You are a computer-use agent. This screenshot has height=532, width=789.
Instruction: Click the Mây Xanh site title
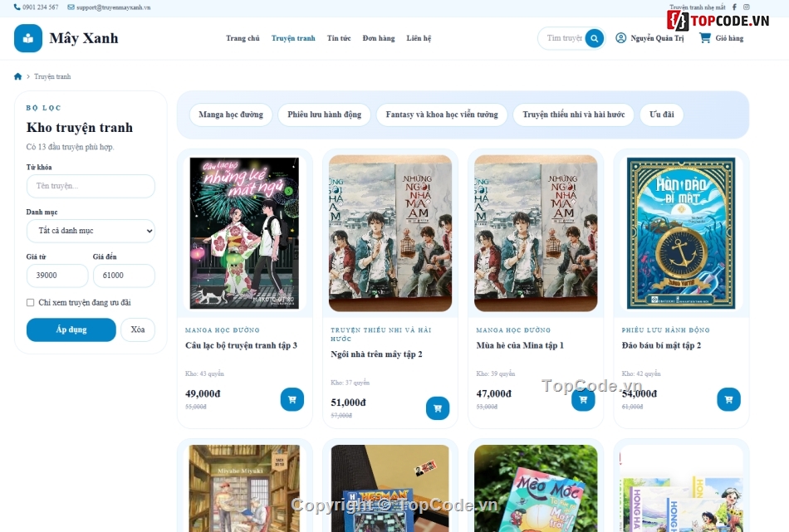(x=84, y=38)
